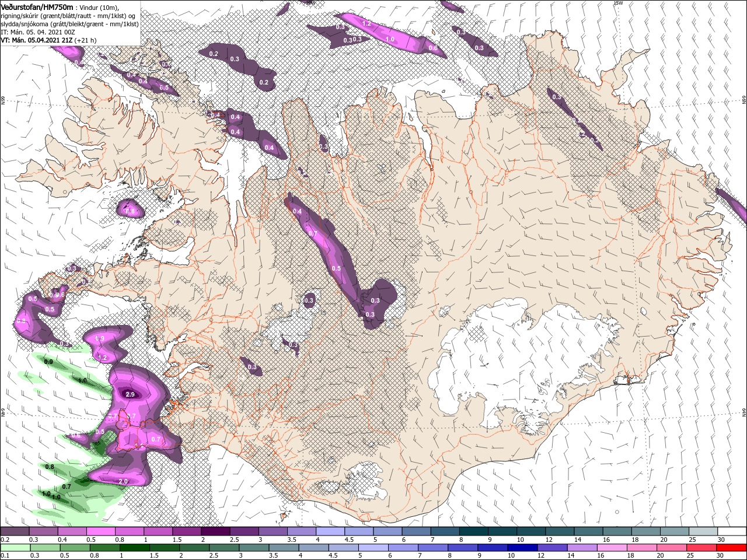Click the 2.0 precipitation value on the map
This screenshot has width=747, height=560.
click(x=123, y=481)
